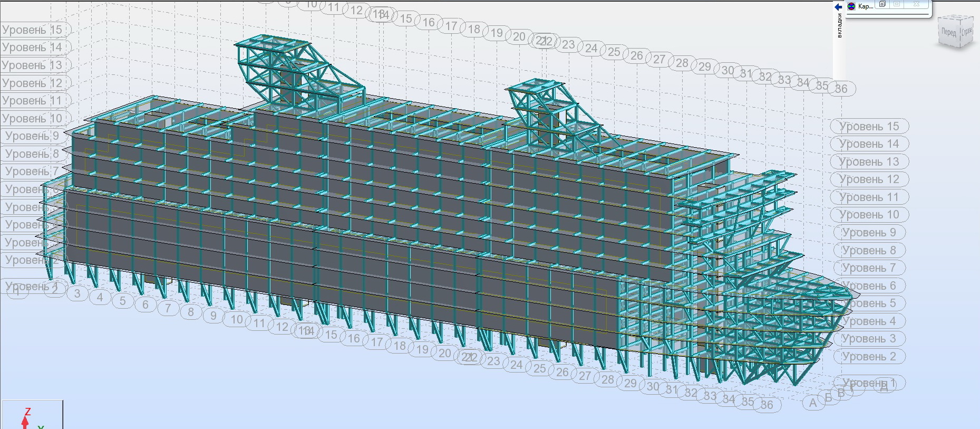Open the vertical вкладки tab strip
The height and width of the screenshot is (429, 980).
[839, 25]
